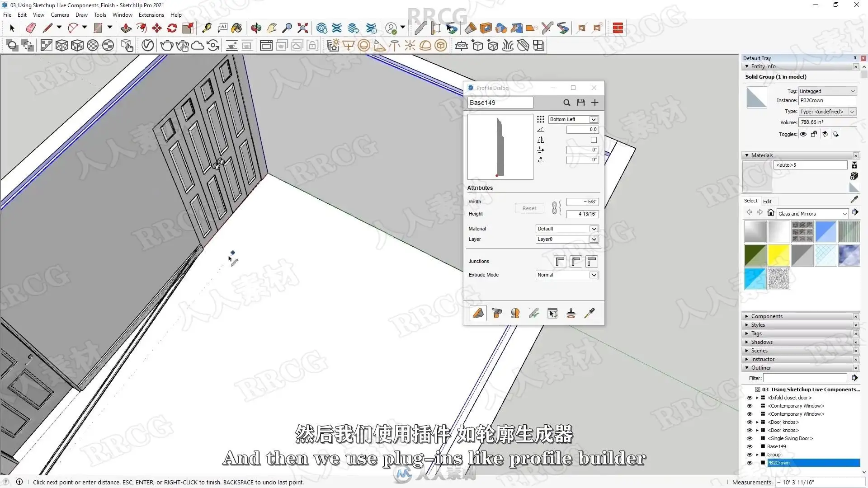The height and width of the screenshot is (488, 868).
Task: Choose the Move tool
Action: (157, 28)
